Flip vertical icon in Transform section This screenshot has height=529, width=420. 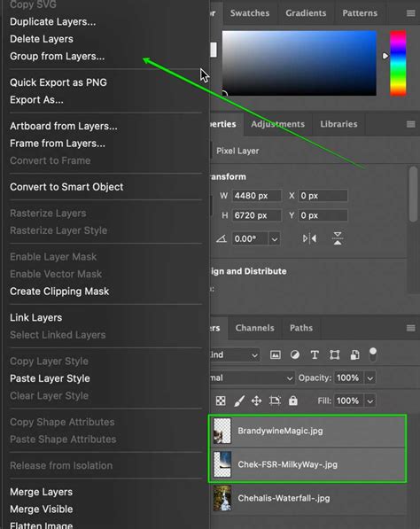[x=338, y=238]
